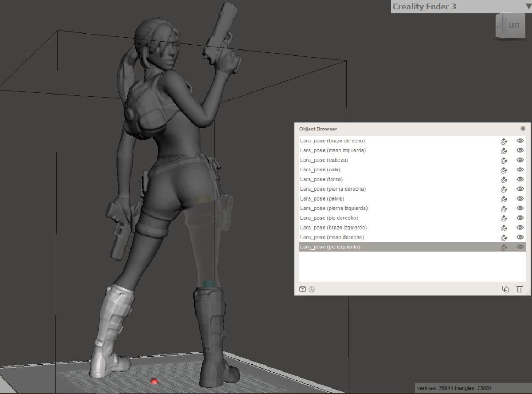Hide Lara_pose (pierna izquierda) using the eye icon
The image size is (532, 394).
coord(520,208)
